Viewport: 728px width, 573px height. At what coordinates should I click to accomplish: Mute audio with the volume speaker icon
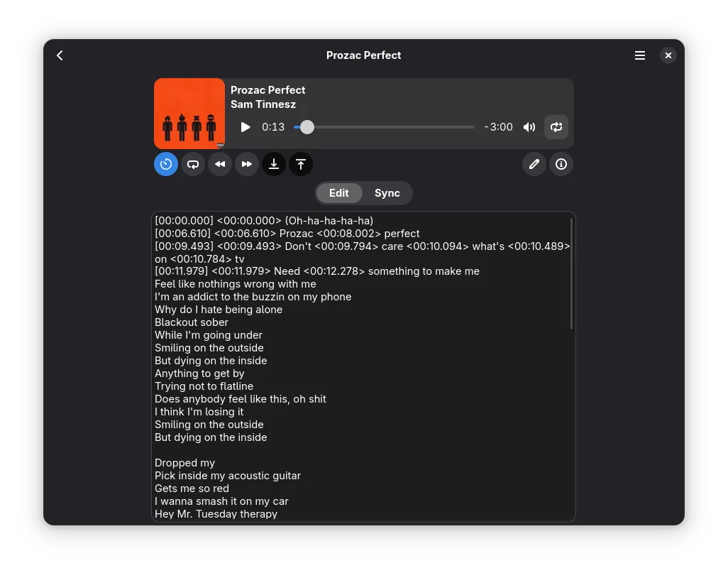pos(529,127)
